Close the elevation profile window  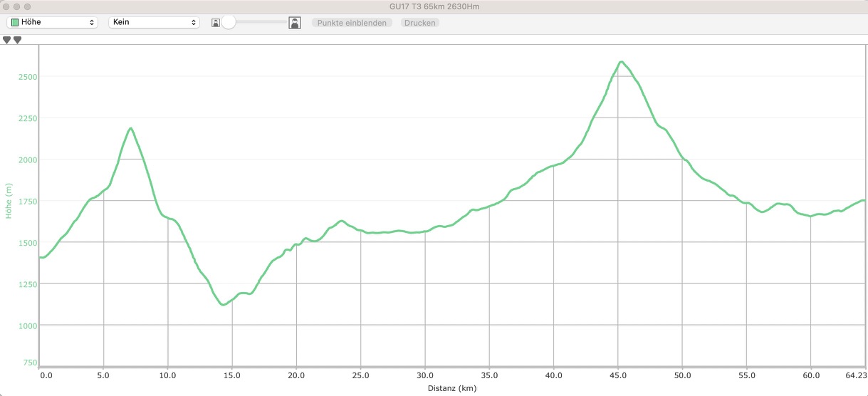click(x=6, y=6)
